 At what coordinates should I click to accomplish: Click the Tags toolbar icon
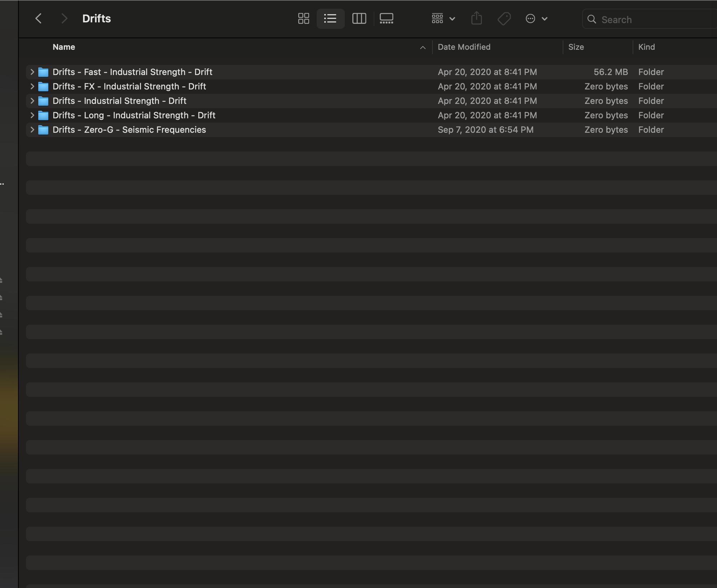pyautogui.click(x=504, y=18)
